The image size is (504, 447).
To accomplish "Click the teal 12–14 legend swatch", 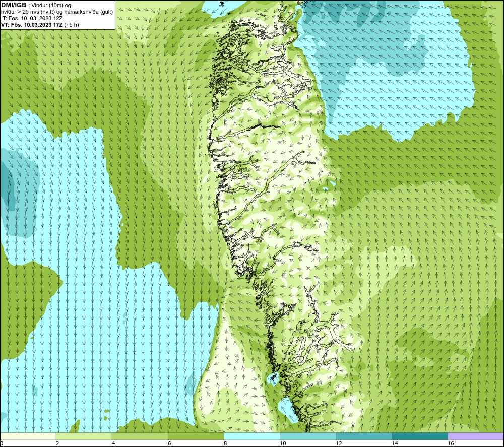I will (364, 436).
